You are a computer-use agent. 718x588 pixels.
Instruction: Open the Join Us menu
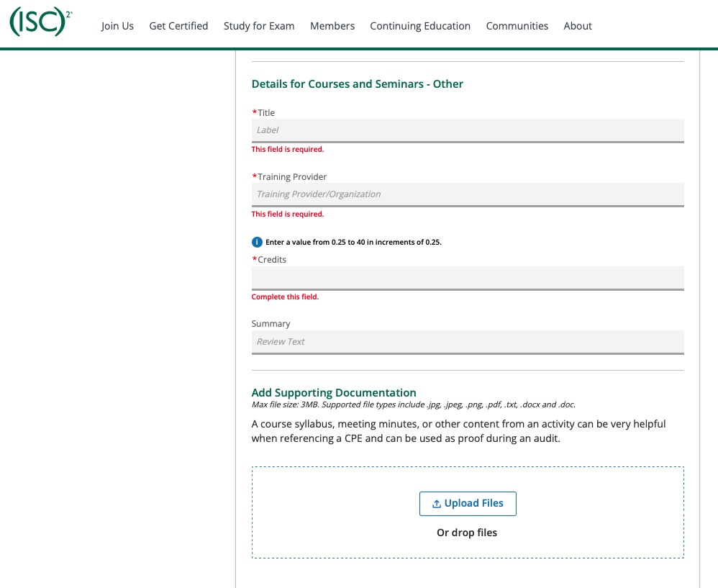117,26
